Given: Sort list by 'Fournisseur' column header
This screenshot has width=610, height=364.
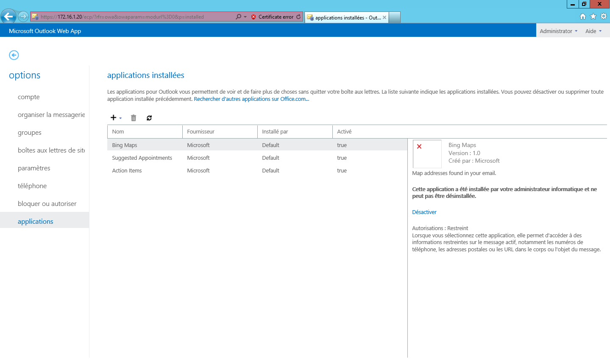Looking at the screenshot, I should pyautogui.click(x=220, y=132).
